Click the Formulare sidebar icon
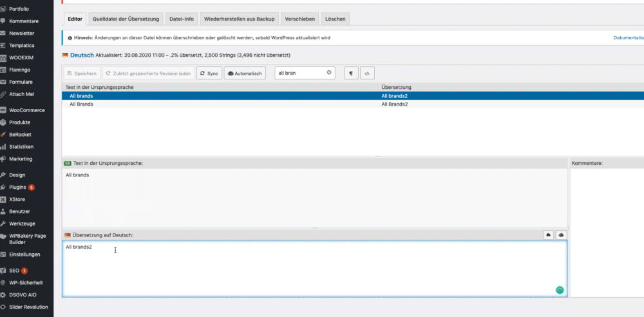Image resolution: width=644 pixels, height=317 pixels. pyautogui.click(x=3, y=82)
